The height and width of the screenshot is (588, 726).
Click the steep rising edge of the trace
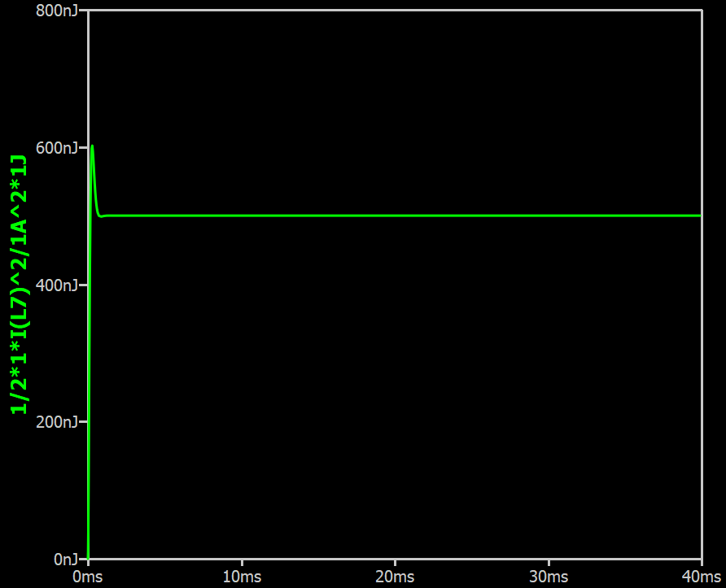click(x=89, y=370)
